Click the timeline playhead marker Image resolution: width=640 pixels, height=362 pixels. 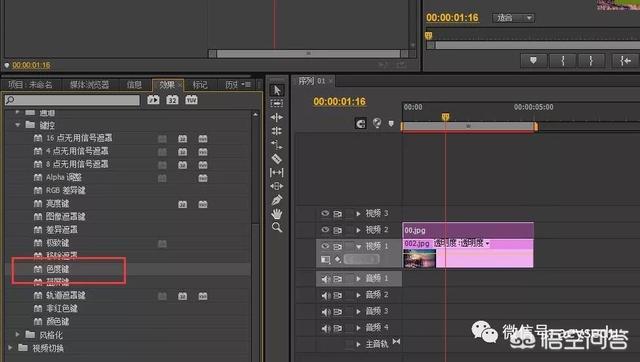point(445,117)
